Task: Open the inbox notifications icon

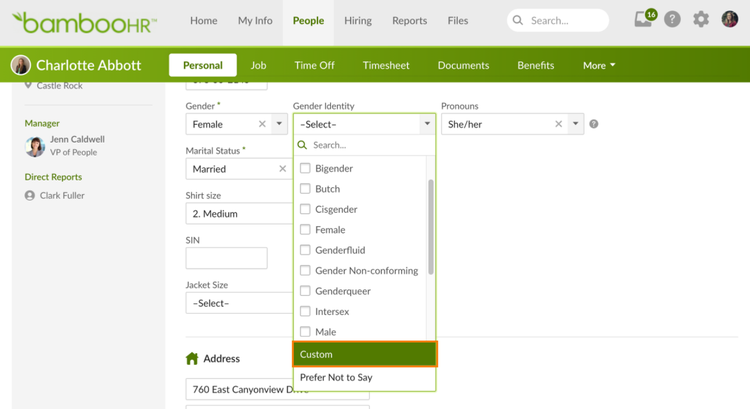Action: 644,20
